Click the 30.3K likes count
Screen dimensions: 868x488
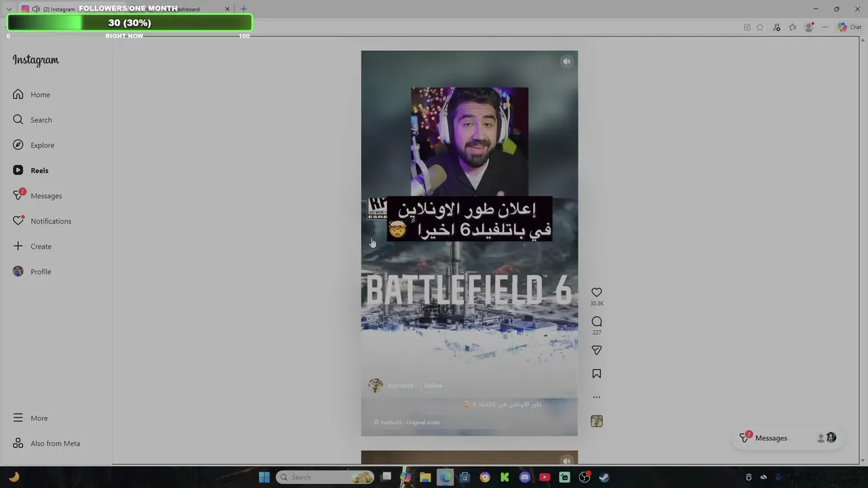point(597,304)
